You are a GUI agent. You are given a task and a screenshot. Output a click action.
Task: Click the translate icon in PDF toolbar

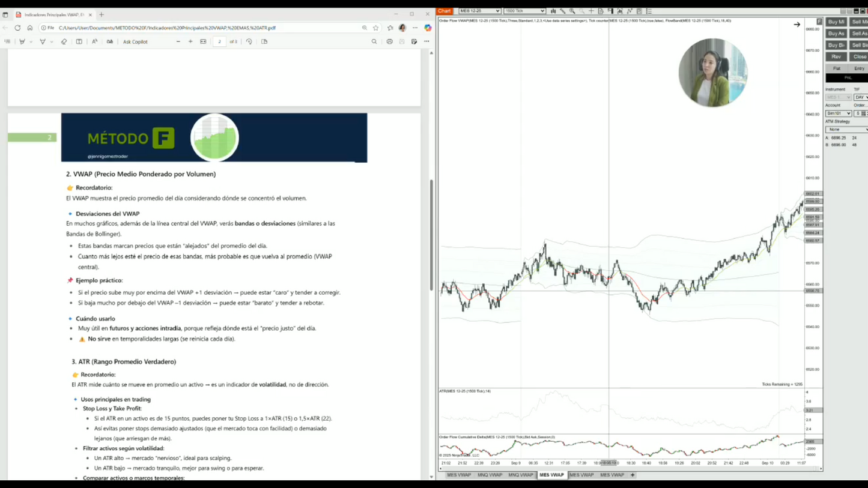coord(109,41)
